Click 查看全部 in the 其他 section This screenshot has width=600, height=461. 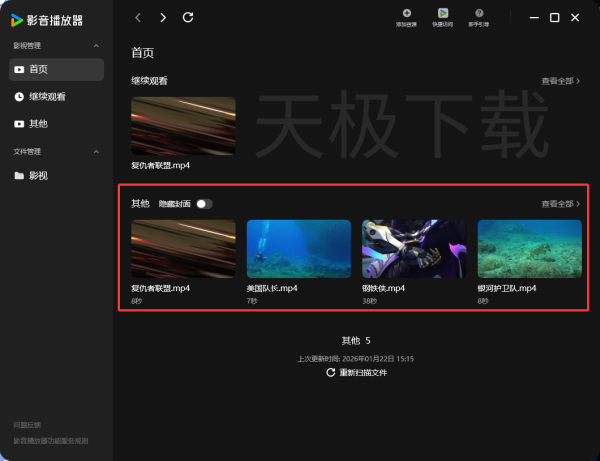click(x=560, y=204)
